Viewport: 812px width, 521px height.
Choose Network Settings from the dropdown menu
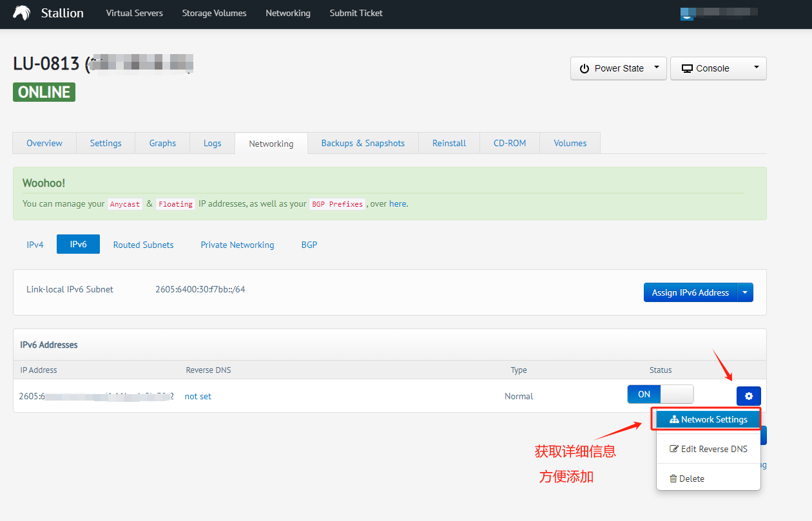click(708, 419)
